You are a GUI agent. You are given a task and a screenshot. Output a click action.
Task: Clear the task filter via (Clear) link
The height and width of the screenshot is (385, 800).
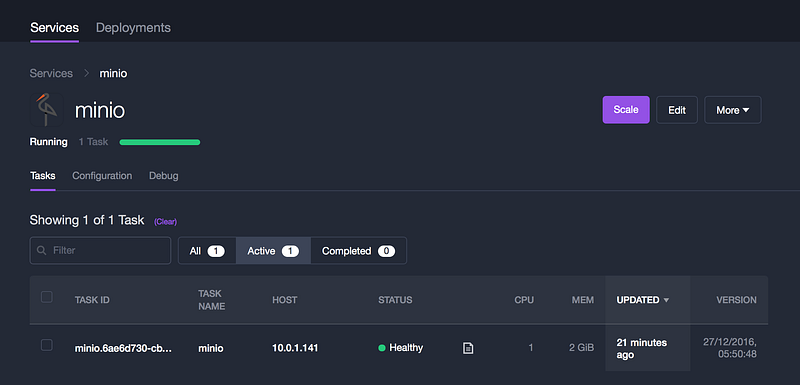click(x=165, y=222)
